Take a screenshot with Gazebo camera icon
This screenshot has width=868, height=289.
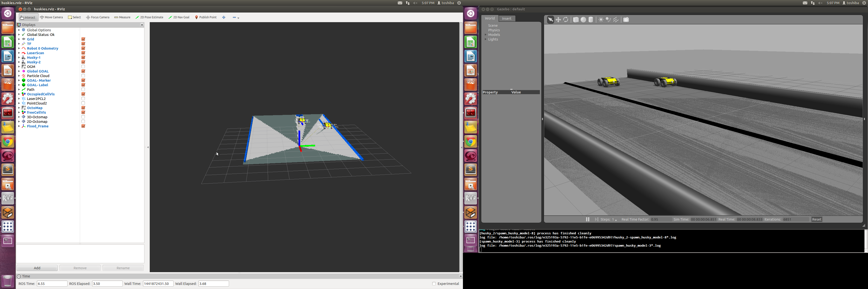point(626,20)
